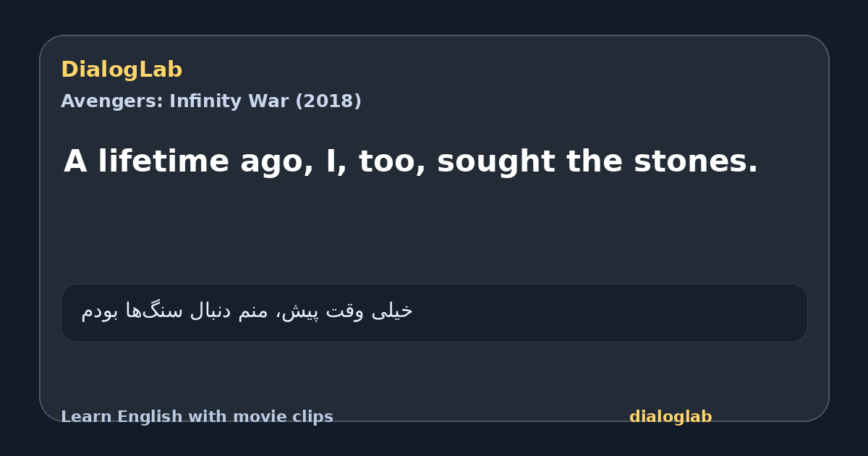Open the yellow "dialoglab" handle in footer

coord(671,417)
